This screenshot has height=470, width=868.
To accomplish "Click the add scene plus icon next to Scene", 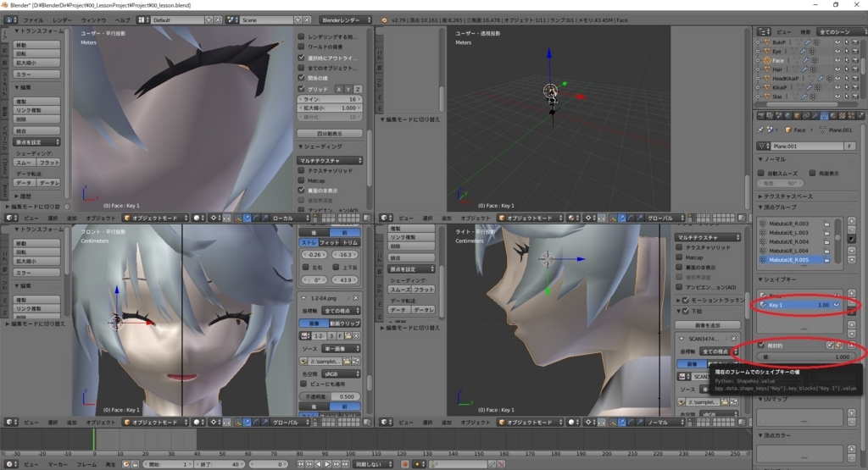I will pyautogui.click(x=298, y=20).
